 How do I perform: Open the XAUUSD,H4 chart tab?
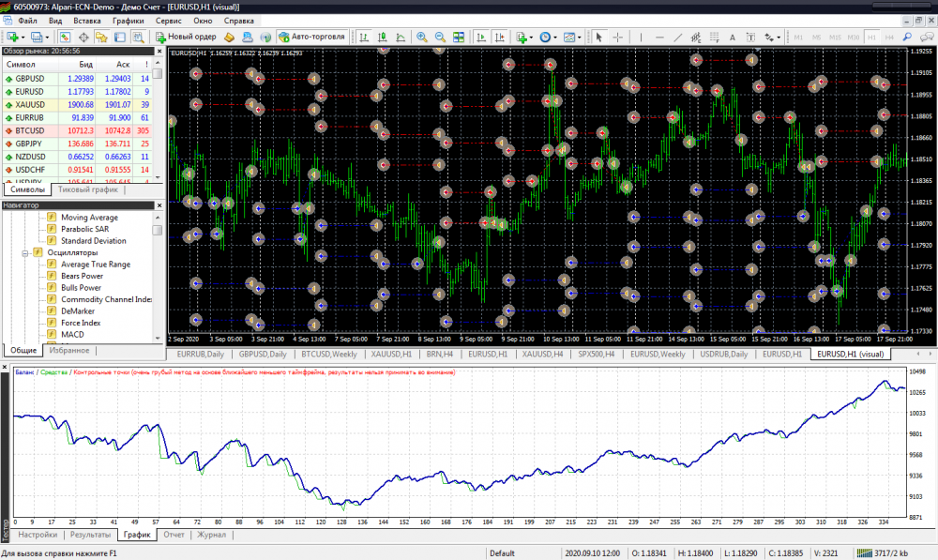(542, 355)
